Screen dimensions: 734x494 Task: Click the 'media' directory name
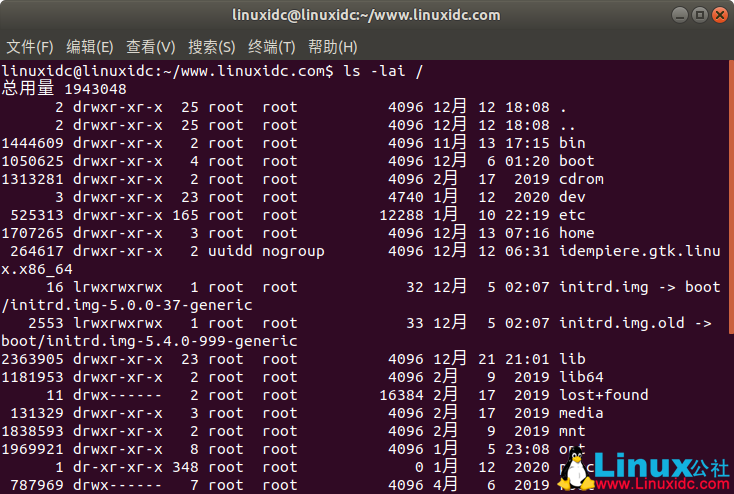[x=582, y=413]
